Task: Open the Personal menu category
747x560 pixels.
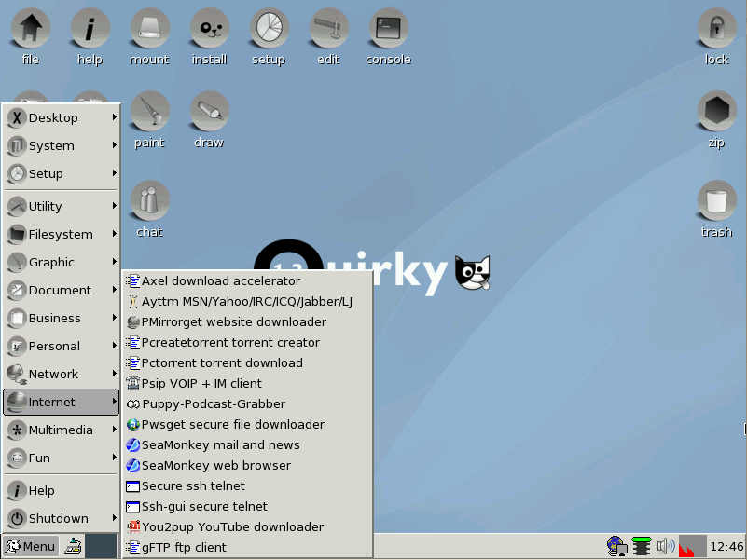Action: pyautogui.click(x=62, y=347)
